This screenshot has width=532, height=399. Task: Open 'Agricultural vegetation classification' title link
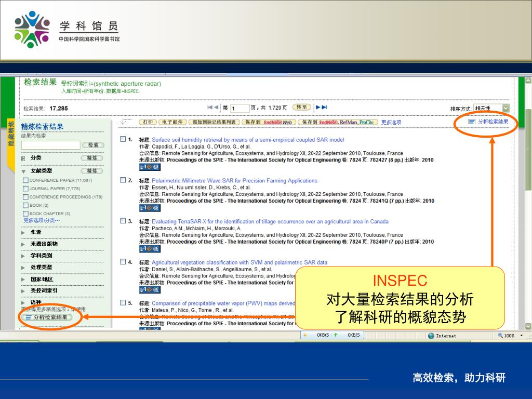[240, 262]
